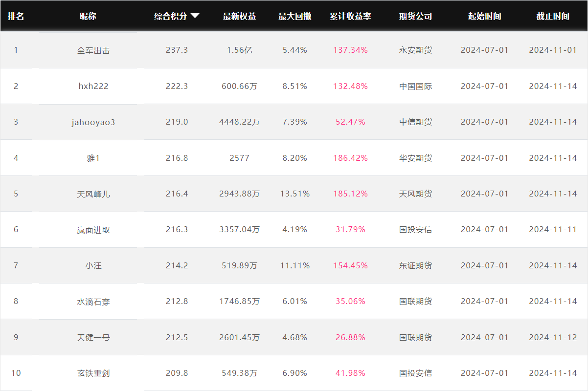Open trader jahooyao3 profile
This screenshot has height=391, width=588.
[93, 122]
